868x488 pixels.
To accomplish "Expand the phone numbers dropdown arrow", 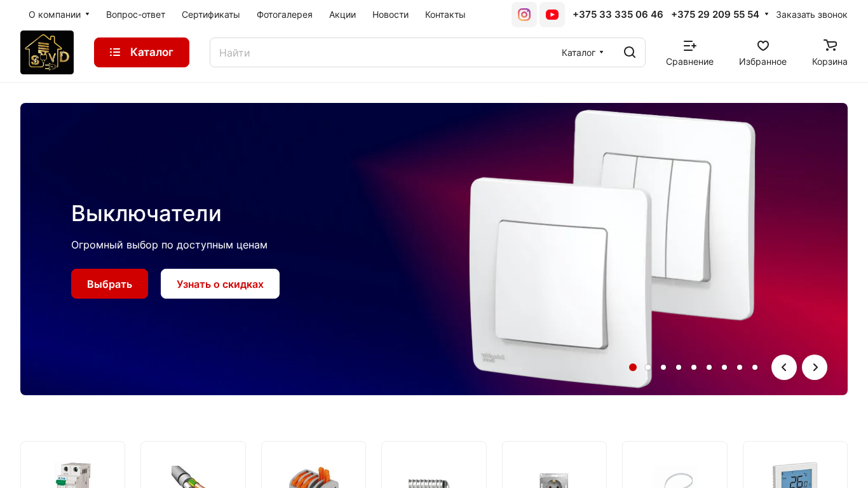I will click(766, 14).
